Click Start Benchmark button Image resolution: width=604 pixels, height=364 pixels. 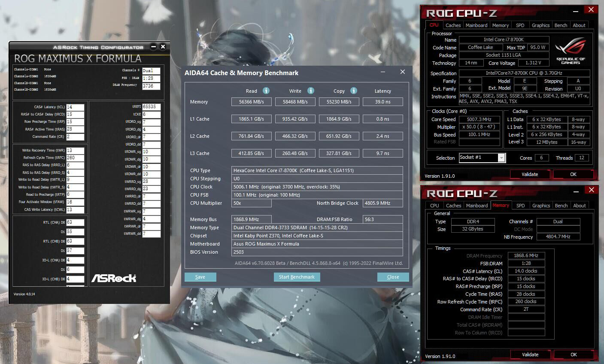tap(297, 277)
